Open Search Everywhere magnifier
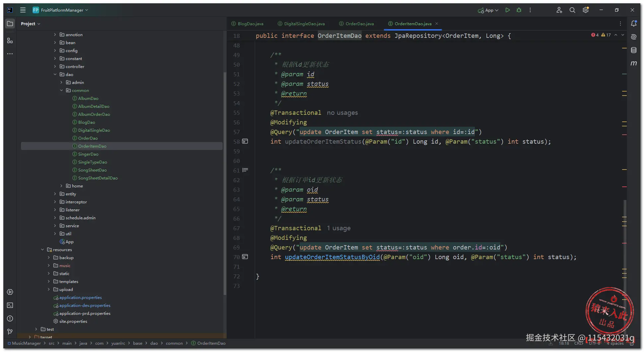The height and width of the screenshot is (352, 644). [x=572, y=10]
